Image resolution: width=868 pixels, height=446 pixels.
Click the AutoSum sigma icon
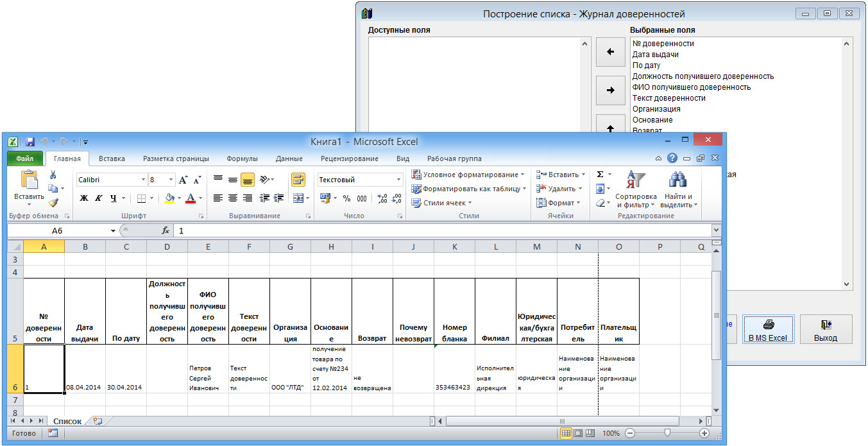[x=600, y=175]
